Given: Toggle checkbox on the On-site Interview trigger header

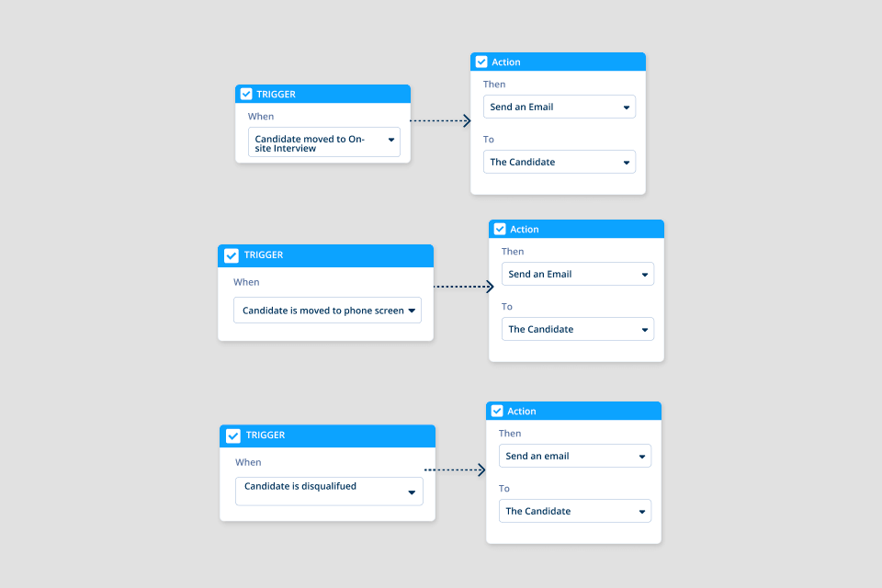Looking at the screenshot, I should (246, 94).
